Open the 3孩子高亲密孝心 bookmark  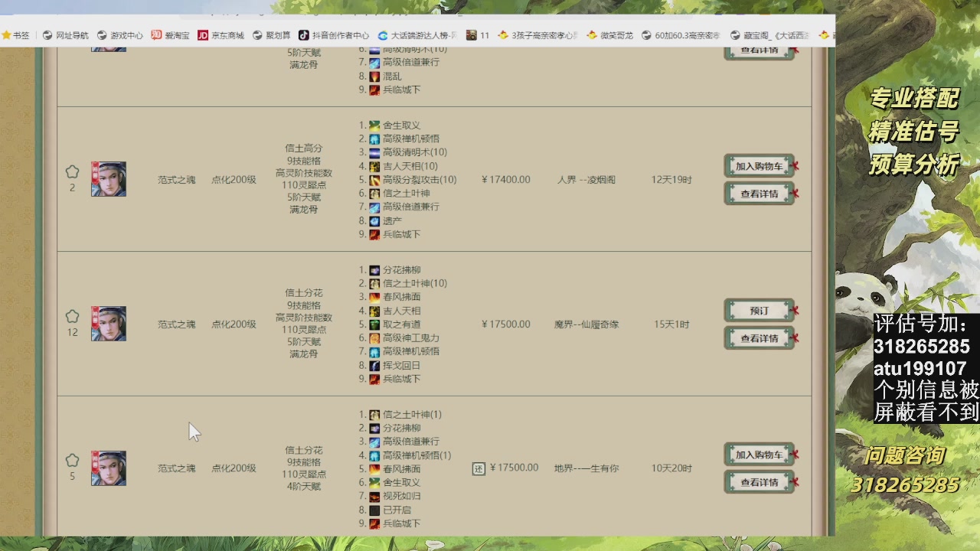pyautogui.click(x=537, y=35)
